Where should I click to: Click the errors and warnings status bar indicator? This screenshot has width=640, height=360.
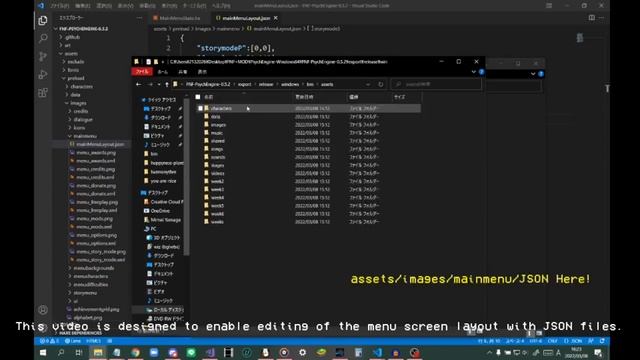click(49, 341)
